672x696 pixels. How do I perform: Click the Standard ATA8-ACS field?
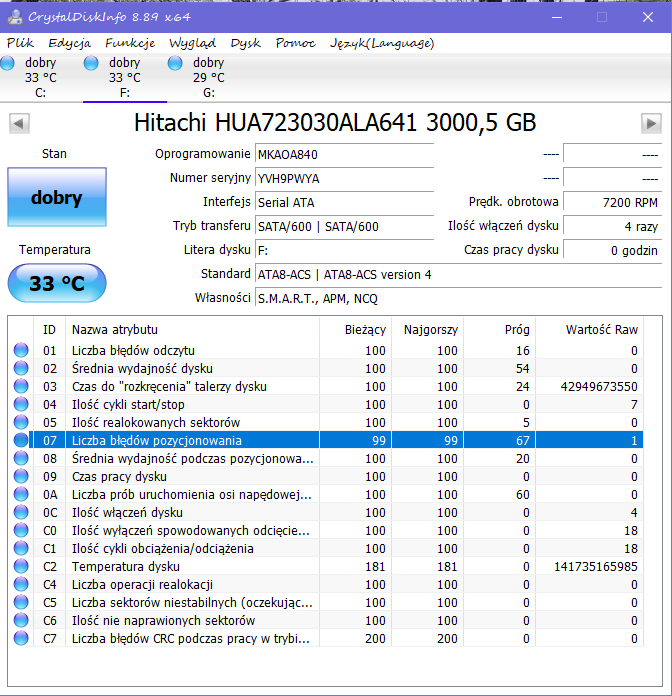(459, 274)
